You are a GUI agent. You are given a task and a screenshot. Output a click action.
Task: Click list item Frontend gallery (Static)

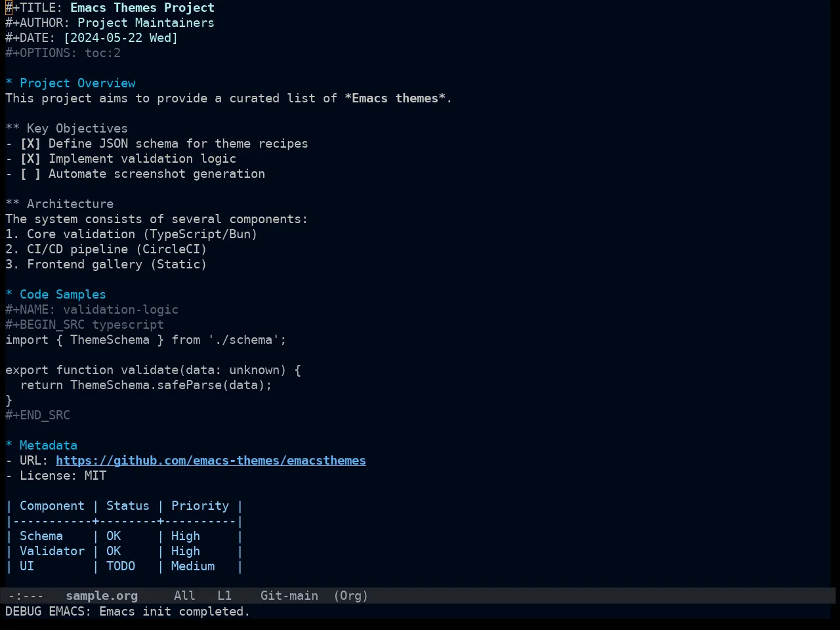pos(117,264)
